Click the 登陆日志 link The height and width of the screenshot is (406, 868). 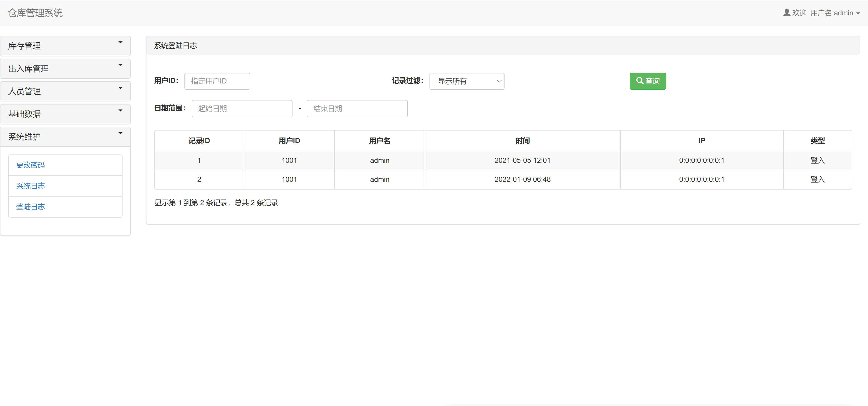tap(30, 207)
